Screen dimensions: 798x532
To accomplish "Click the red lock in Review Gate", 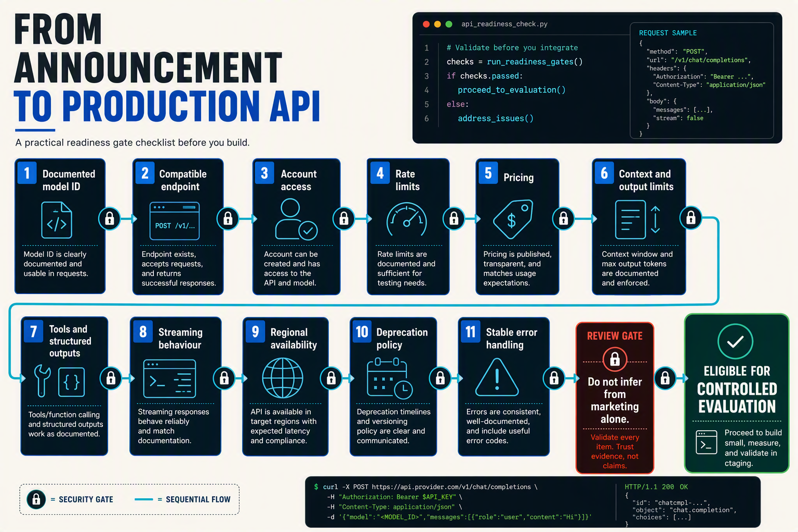I will click(615, 359).
